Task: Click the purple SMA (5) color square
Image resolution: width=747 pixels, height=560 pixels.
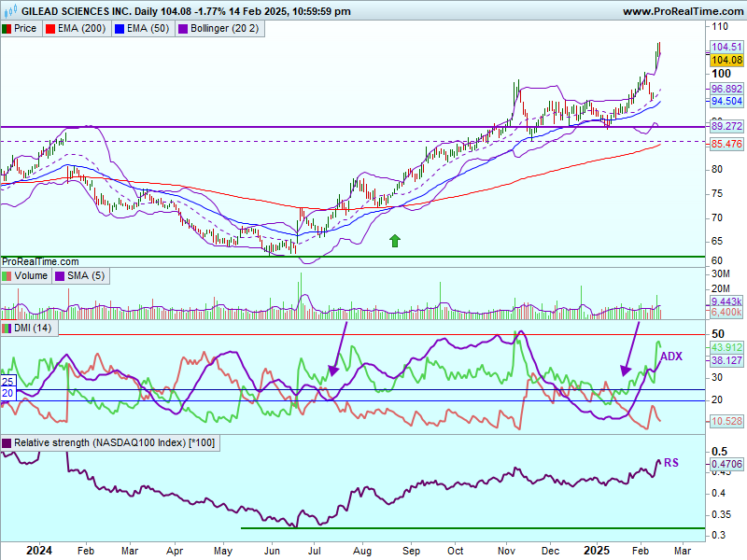Action: pos(60,276)
